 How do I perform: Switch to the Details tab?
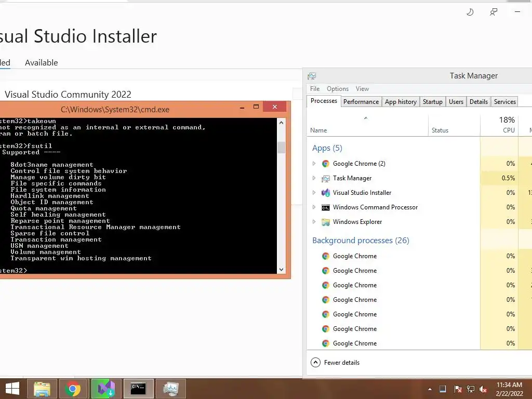point(478,102)
